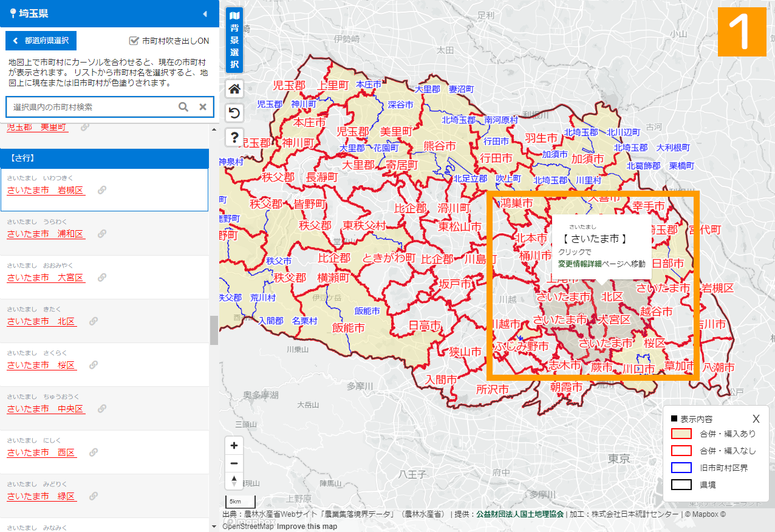Viewport: 775px width, 532px height.
Task: Click 坂戸市 label on the map
Action: click(455, 284)
